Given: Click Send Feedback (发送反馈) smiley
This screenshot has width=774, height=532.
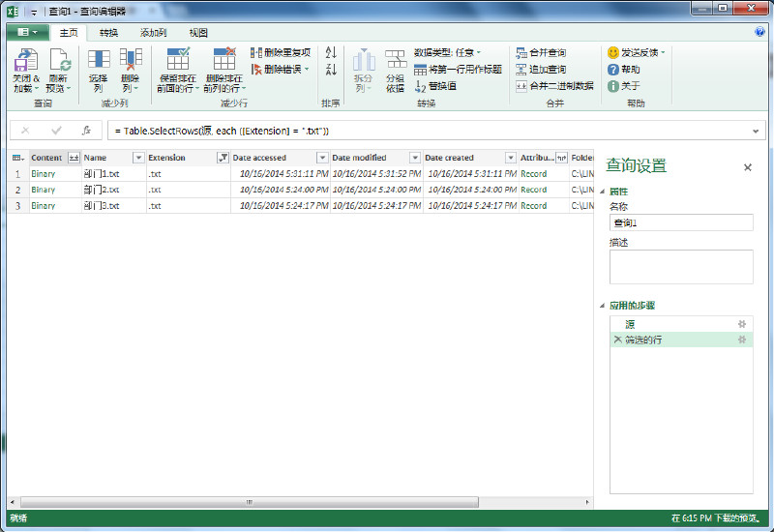Looking at the screenshot, I should (x=613, y=52).
